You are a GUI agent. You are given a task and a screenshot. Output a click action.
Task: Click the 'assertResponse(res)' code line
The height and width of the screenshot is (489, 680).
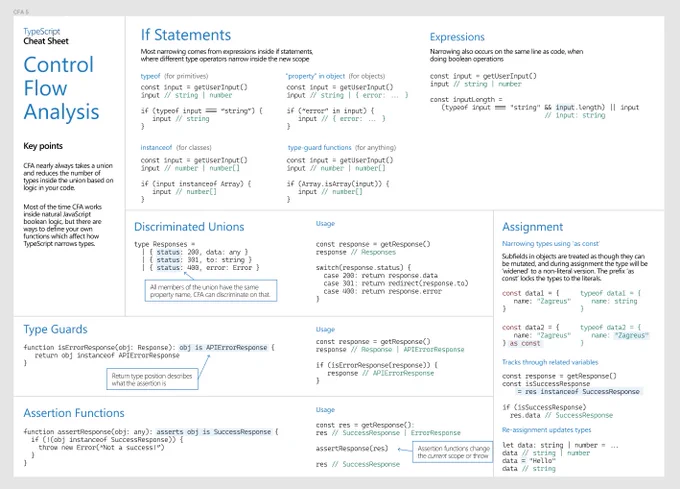pos(352,449)
